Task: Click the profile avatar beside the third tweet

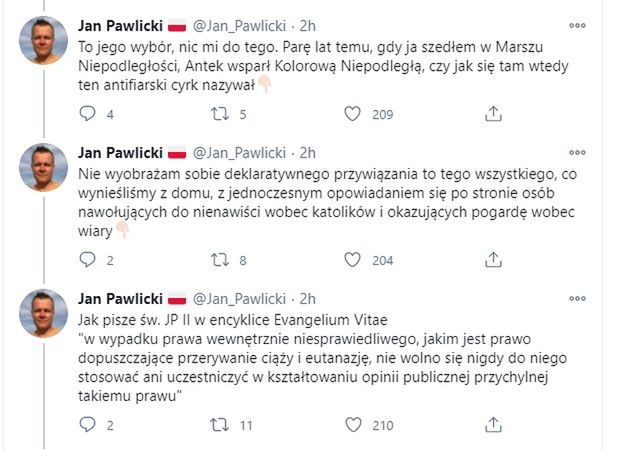Action: (x=45, y=313)
